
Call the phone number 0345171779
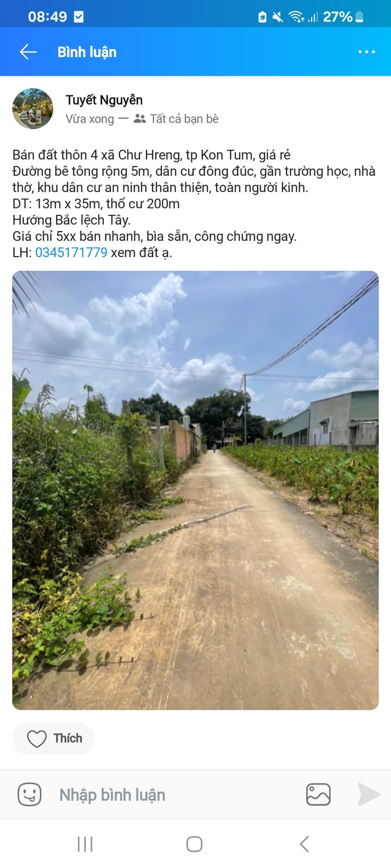(71, 252)
